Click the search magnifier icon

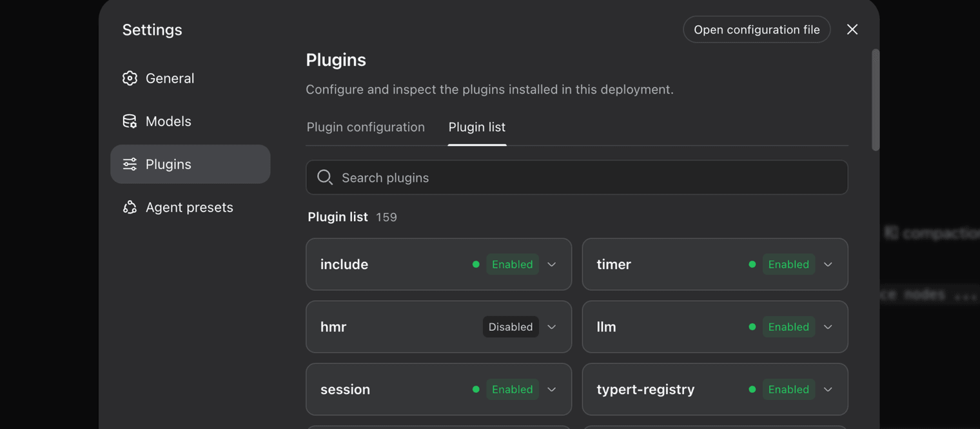click(325, 177)
